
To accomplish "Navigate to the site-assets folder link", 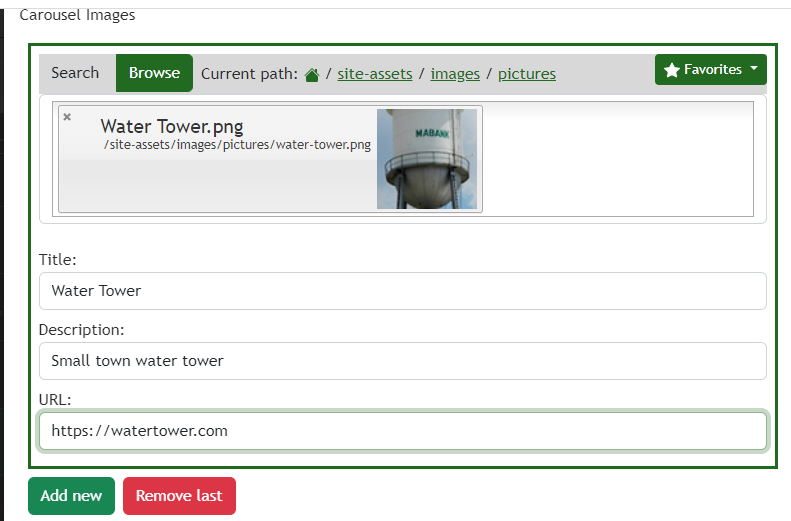I will pos(375,74).
